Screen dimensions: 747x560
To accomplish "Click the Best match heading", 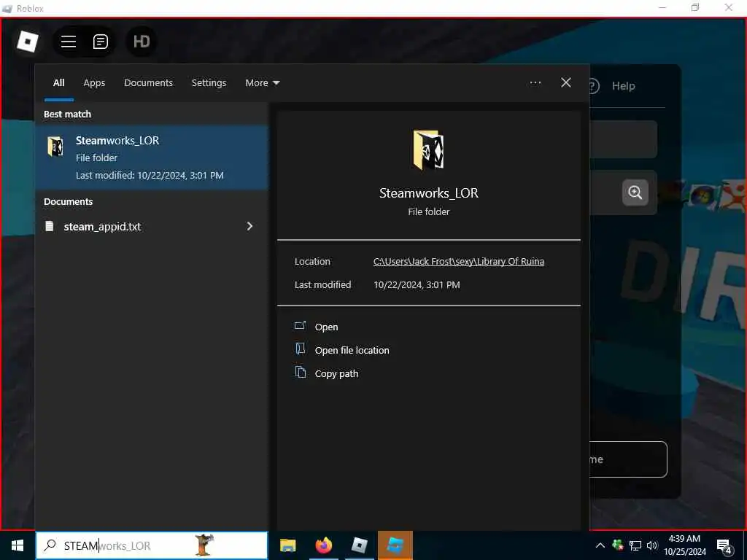I will coord(67,114).
